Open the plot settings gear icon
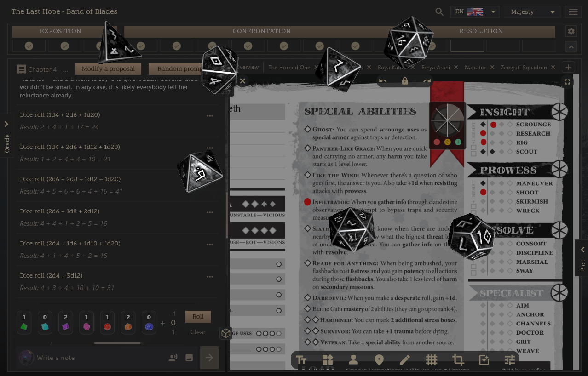Screen dimensions: 588x376 571,31
